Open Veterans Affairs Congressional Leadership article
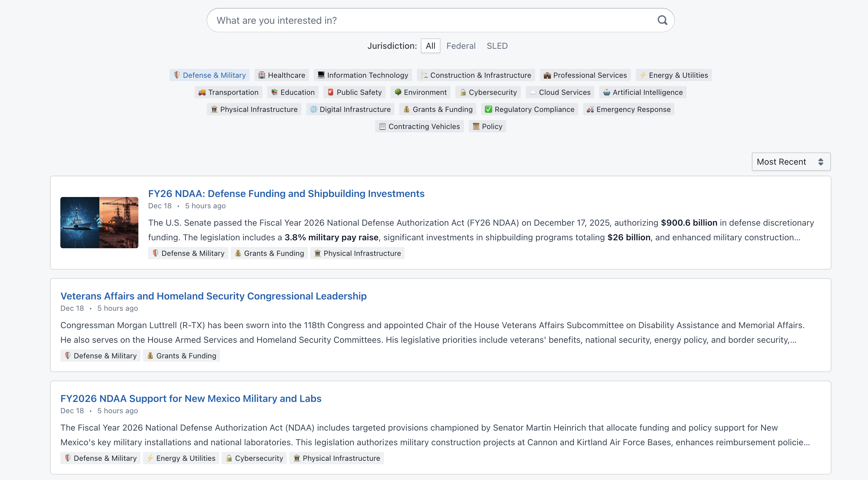The width and height of the screenshot is (868, 480). 213,296
